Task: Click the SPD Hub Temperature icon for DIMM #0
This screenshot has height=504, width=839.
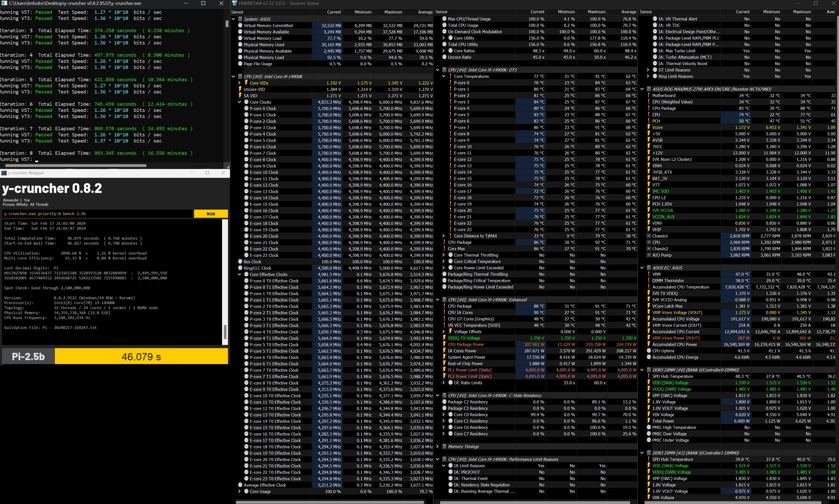Action: click(648, 376)
